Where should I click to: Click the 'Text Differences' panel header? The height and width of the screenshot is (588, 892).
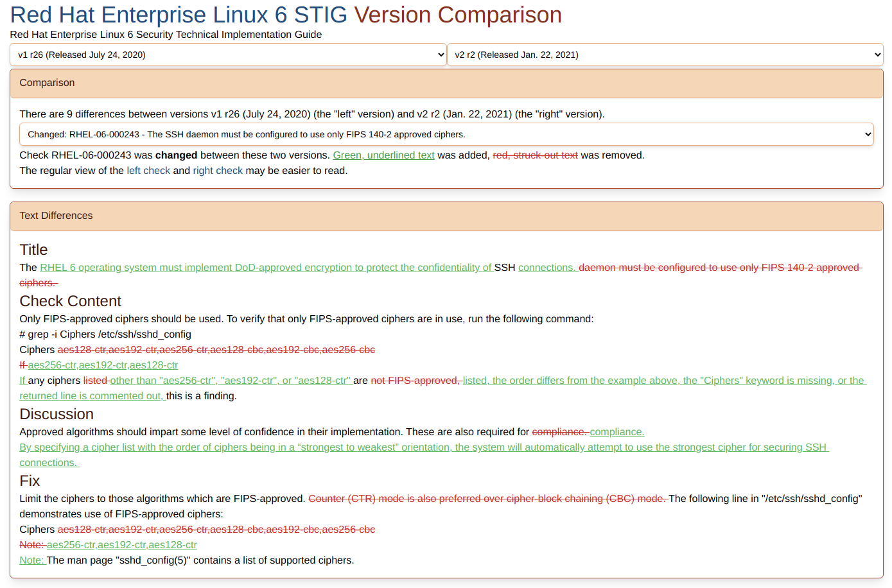point(446,216)
